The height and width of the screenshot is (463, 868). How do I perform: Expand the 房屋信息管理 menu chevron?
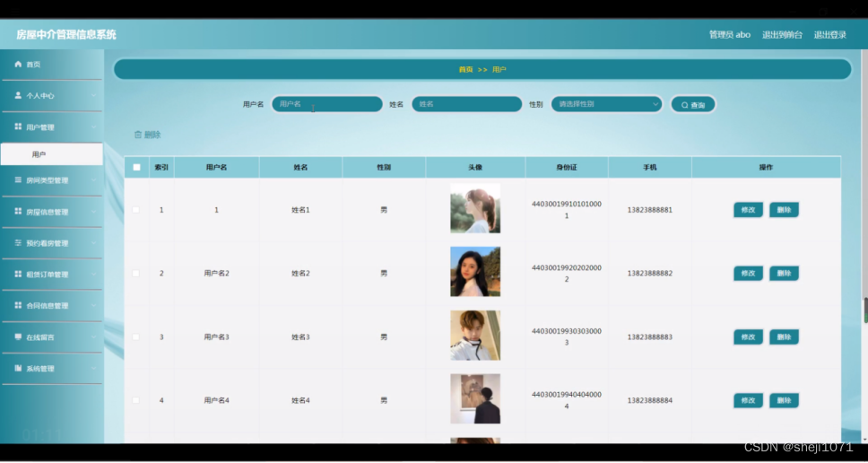click(93, 212)
